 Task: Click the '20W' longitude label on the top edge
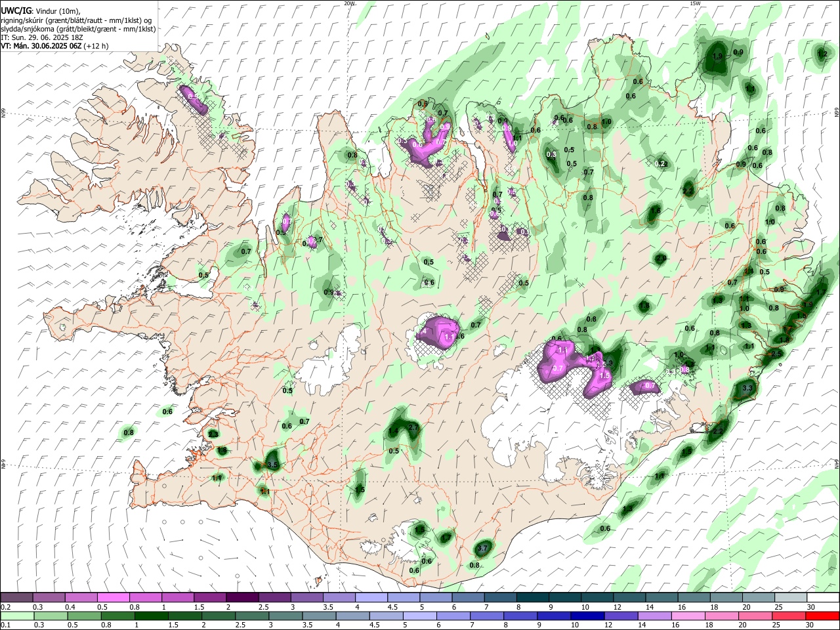[x=349, y=3]
